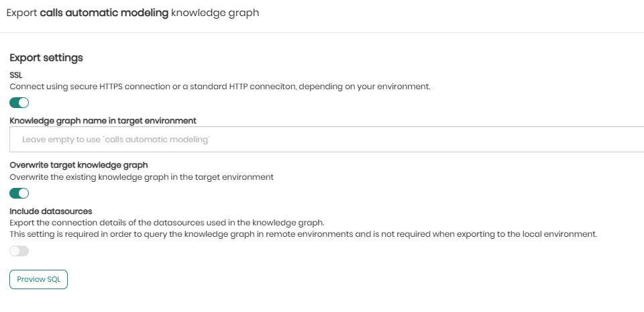Click the 'Overwrite target knowledge graph' label
644x312 pixels.
click(78, 165)
